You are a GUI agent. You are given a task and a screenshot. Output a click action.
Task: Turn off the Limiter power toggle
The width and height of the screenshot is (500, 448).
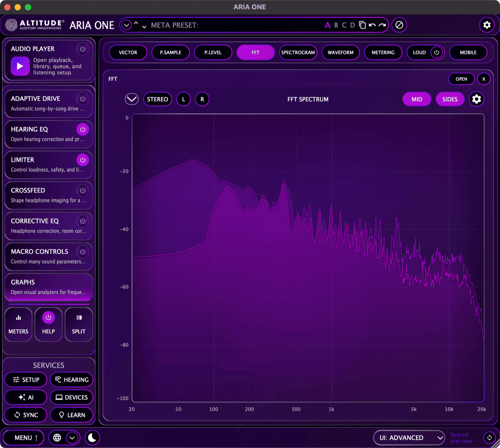(83, 160)
